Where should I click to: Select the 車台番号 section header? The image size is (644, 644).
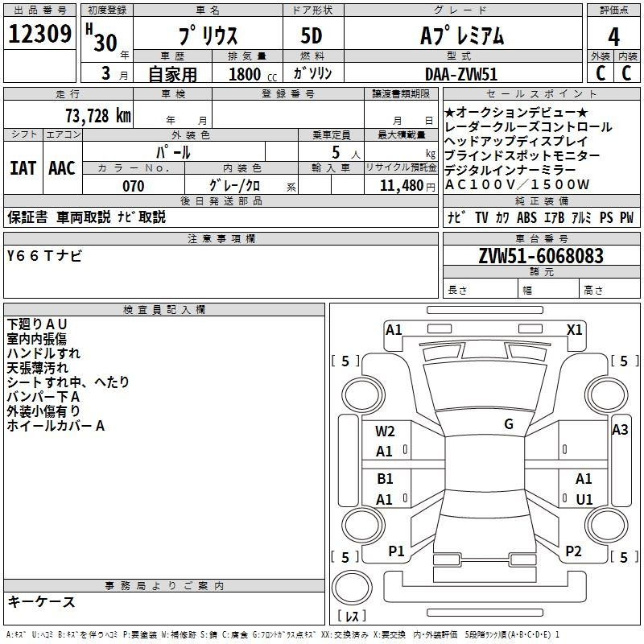pyautogui.click(x=542, y=238)
